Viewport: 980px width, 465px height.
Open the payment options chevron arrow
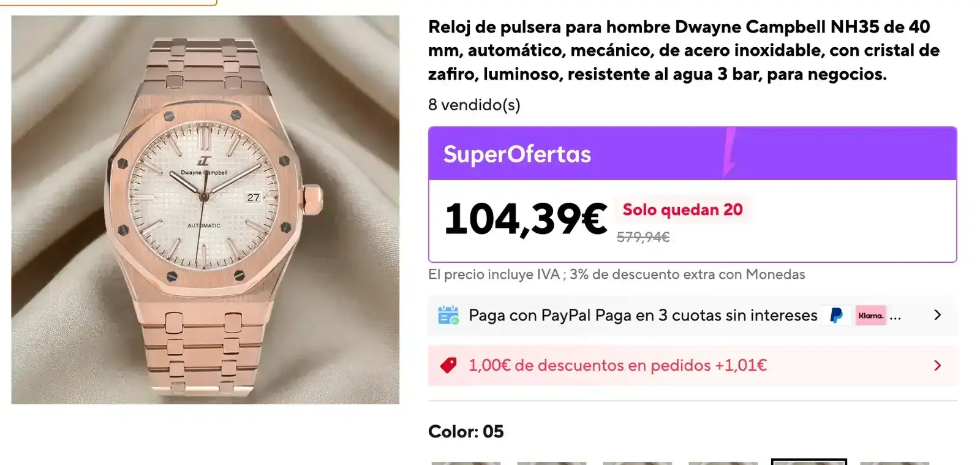[937, 315]
